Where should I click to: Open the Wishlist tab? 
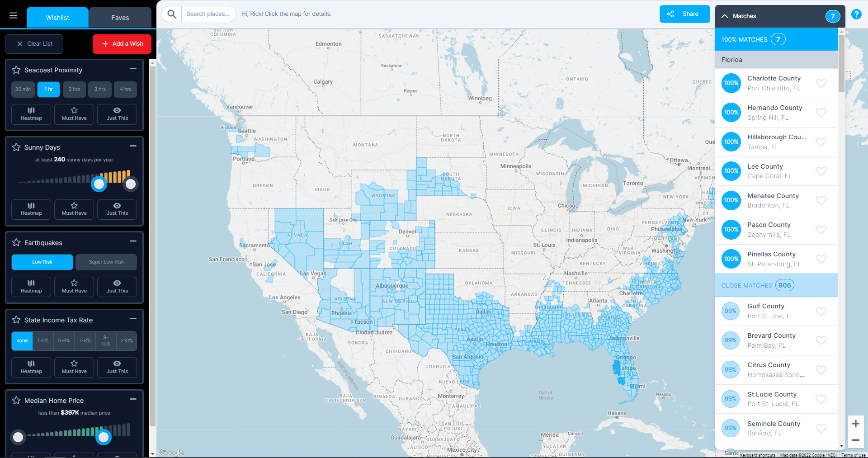57,18
